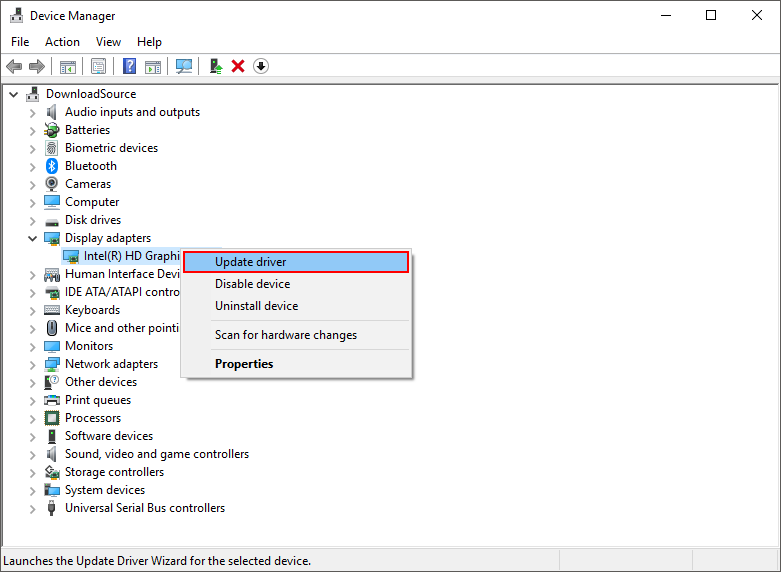The height and width of the screenshot is (572, 781).
Task: Click the Batteries icon
Action: (51, 130)
